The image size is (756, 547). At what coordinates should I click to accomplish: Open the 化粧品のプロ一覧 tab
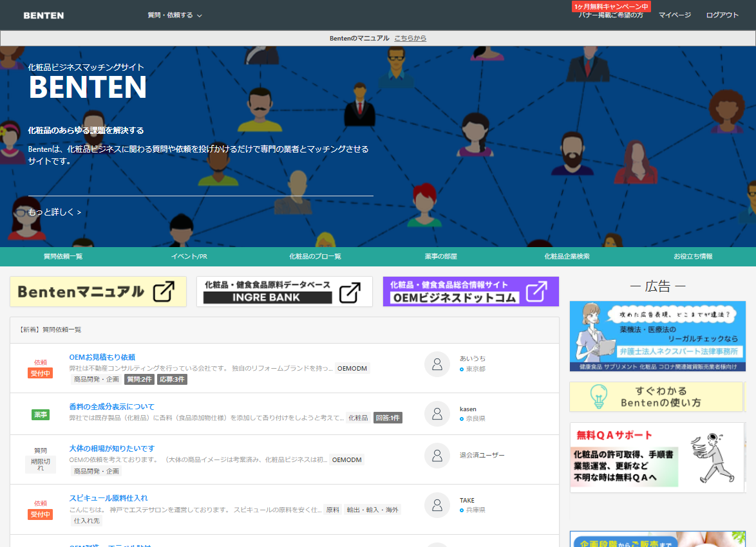[x=315, y=256]
